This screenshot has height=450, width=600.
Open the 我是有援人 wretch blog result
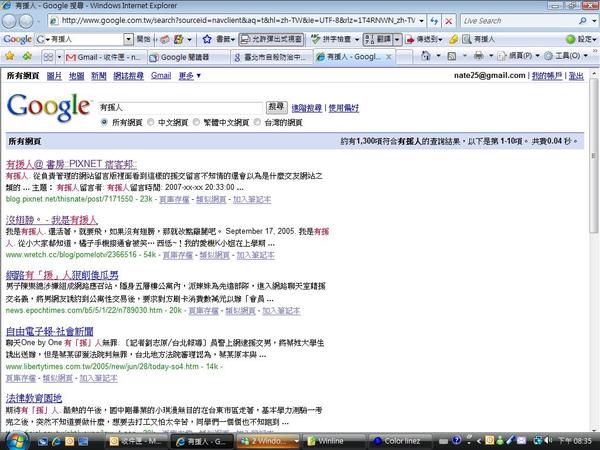click(x=52, y=220)
